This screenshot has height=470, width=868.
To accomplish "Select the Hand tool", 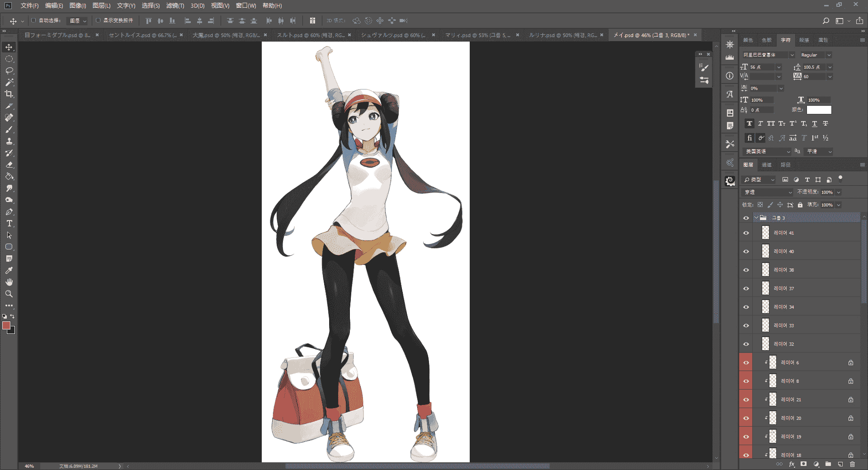I will [9, 282].
